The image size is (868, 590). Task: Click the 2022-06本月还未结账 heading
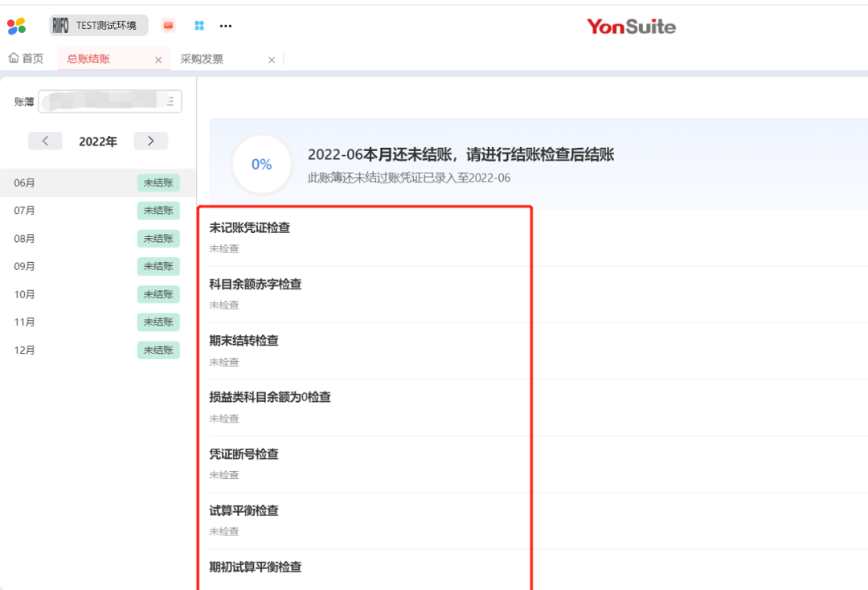[461, 154]
